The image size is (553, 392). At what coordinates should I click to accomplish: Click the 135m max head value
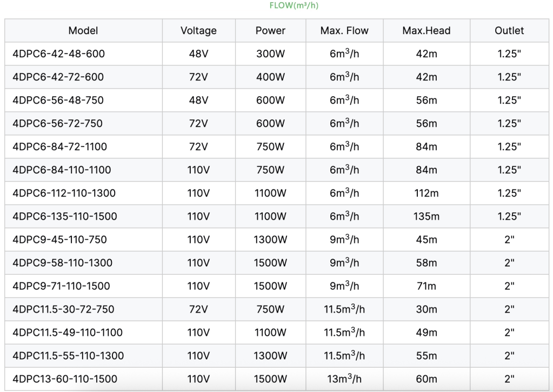427,217
